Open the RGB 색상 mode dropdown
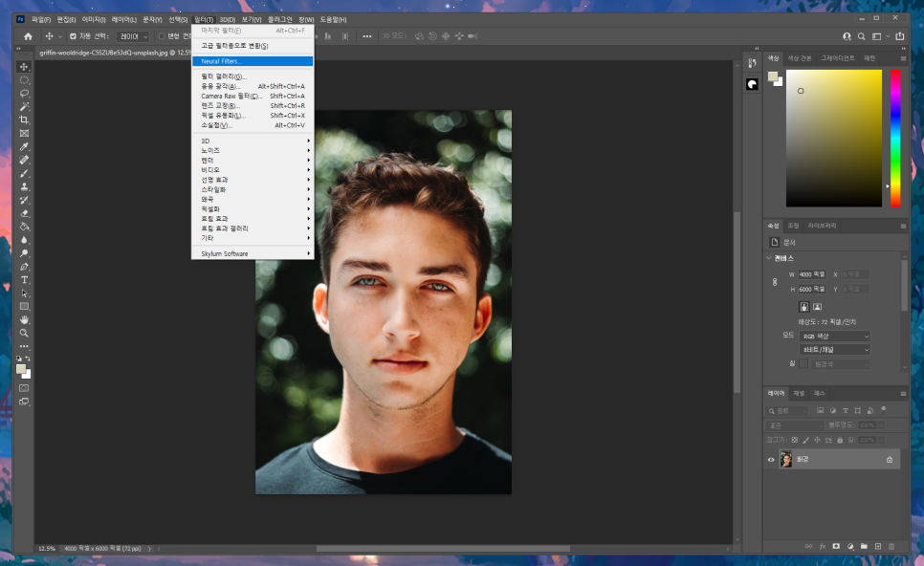 pos(834,337)
